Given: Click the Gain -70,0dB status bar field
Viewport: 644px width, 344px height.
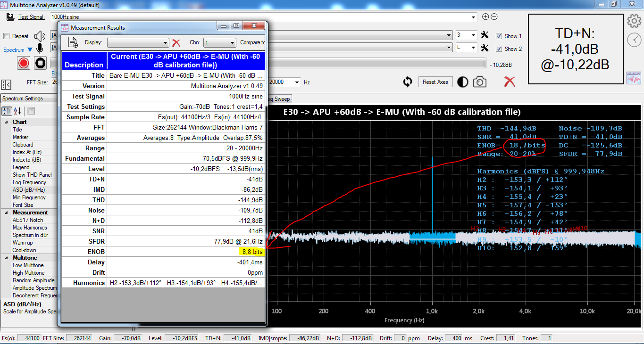Looking at the screenshot, I should 129,338.
